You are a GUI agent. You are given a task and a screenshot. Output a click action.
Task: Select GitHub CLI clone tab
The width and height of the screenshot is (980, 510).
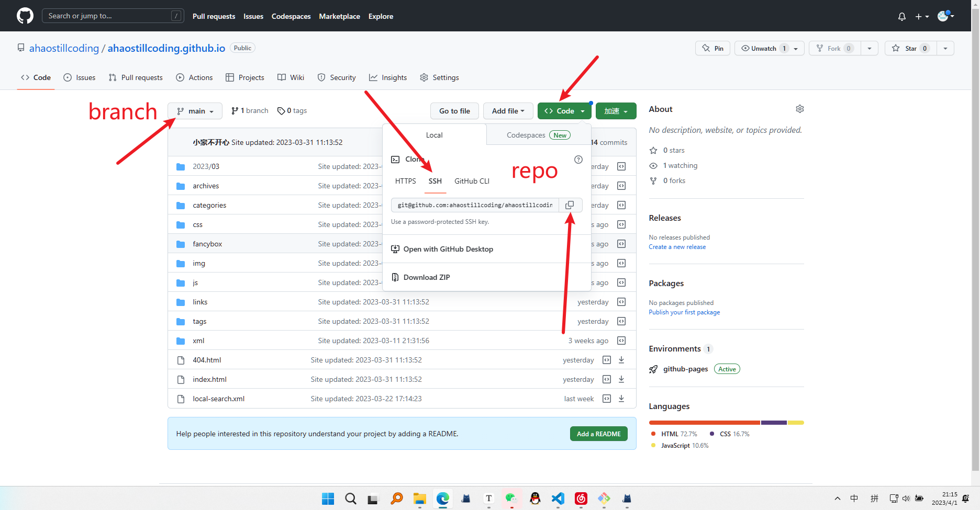point(472,181)
